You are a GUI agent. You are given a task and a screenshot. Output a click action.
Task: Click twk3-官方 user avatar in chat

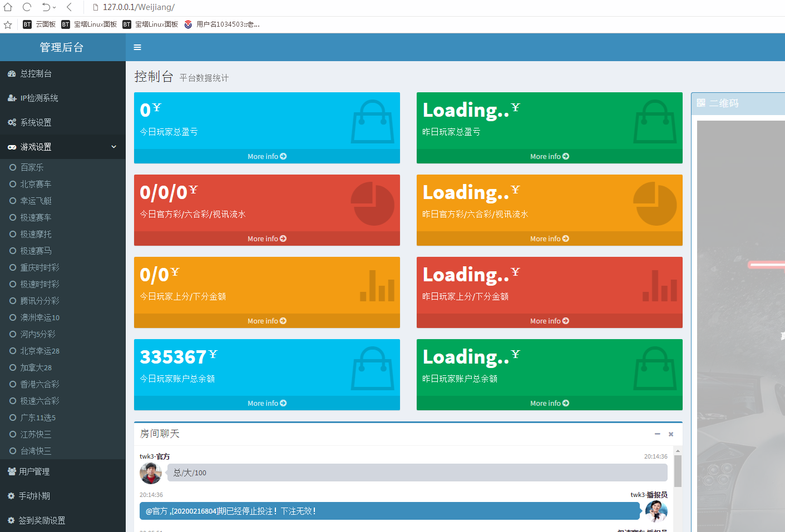(x=150, y=473)
